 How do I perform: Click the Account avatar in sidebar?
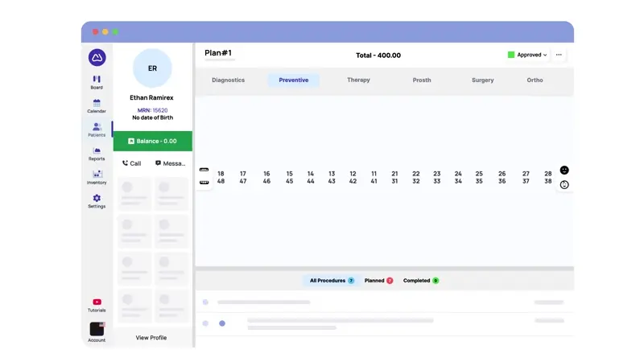coord(97,330)
